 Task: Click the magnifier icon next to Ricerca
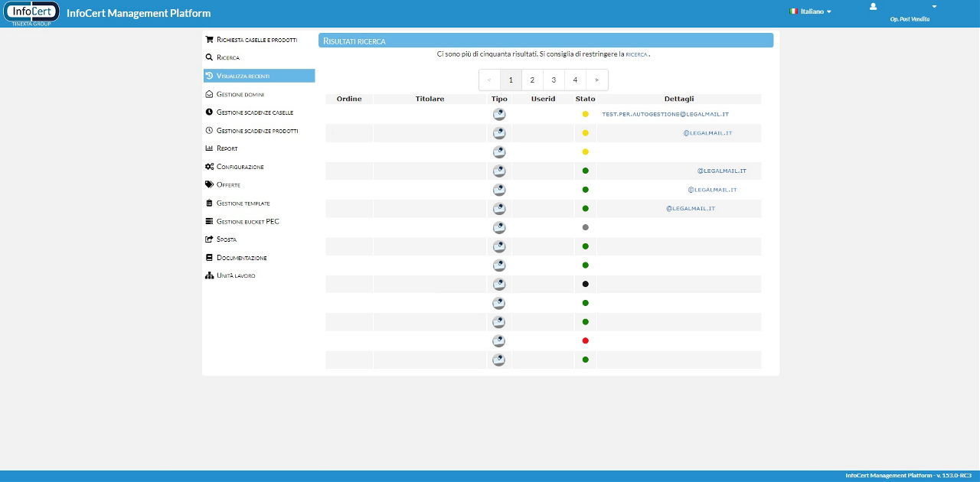coord(209,57)
